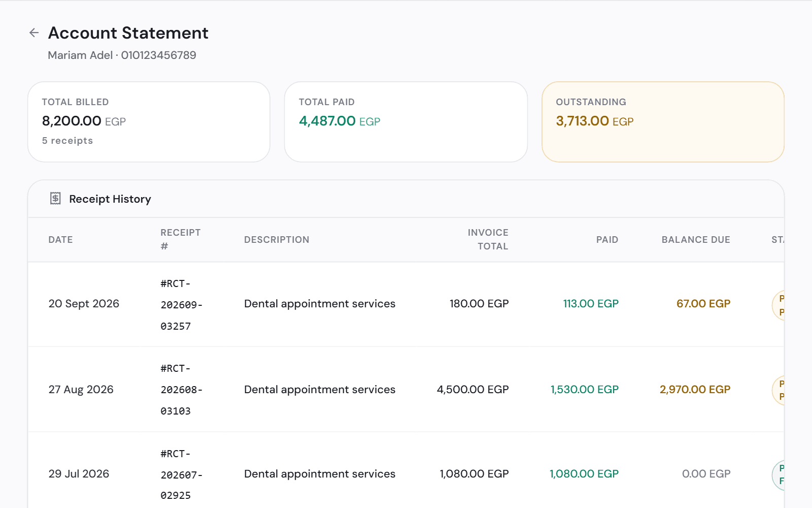Select the date 20 Sept 2026
The width and height of the screenshot is (812, 508).
pos(84,304)
